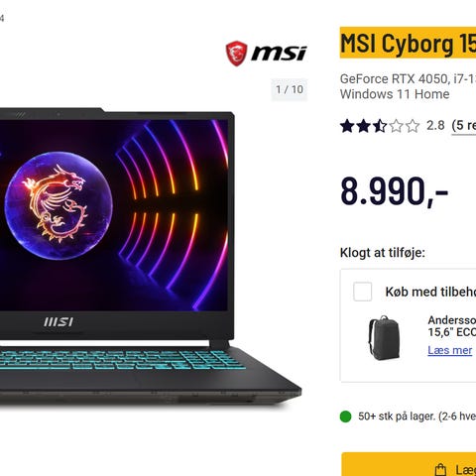The width and height of the screenshot is (476, 476).
Task: Click the shopping bag icon on yellow button
Action: pos(440,469)
